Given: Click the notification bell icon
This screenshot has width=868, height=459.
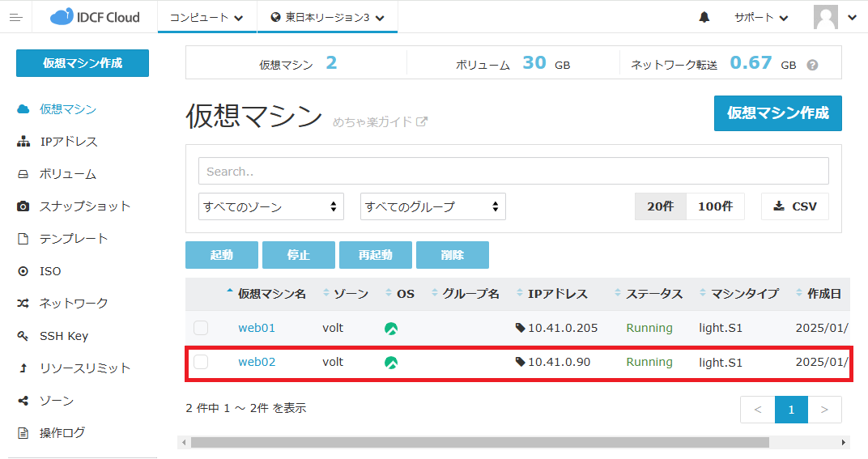Looking at the screenshot, I should [704, 17].
